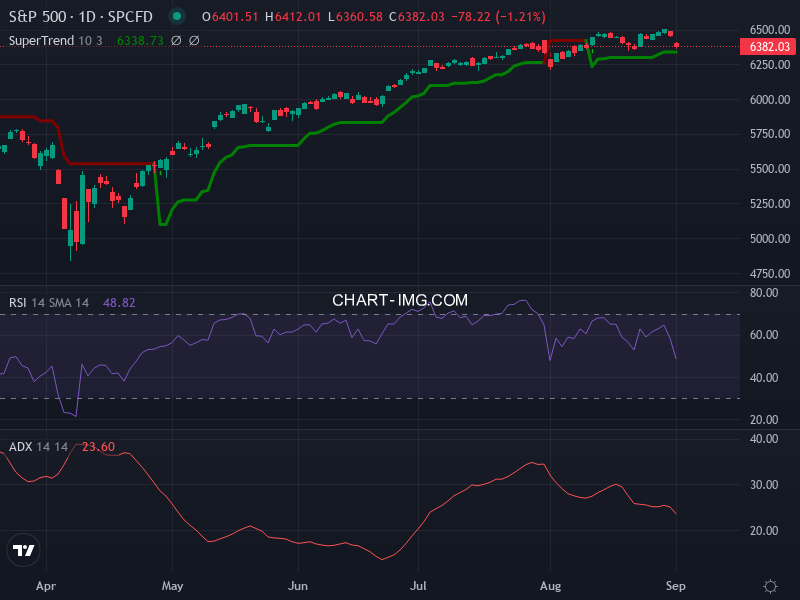Viewport: 800px width, 600px height.
Task: Click the ADX 14 14 label
Action: coord(38,446)
